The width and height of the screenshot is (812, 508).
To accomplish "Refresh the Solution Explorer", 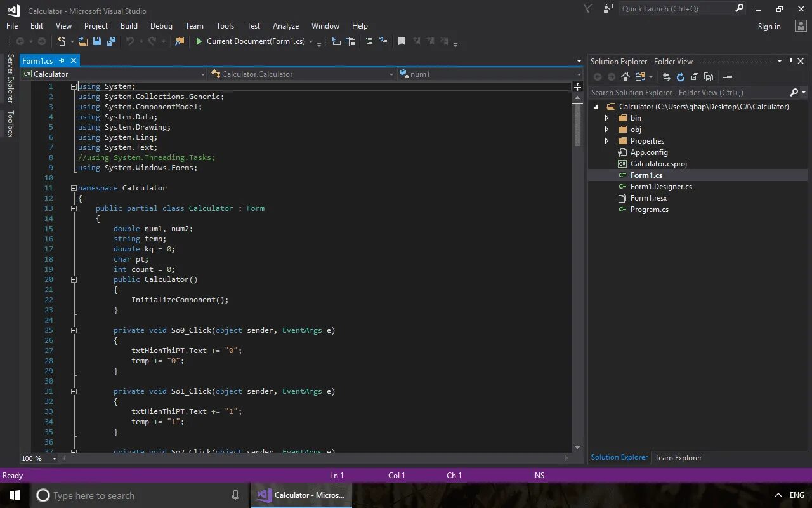I will 681,77.
